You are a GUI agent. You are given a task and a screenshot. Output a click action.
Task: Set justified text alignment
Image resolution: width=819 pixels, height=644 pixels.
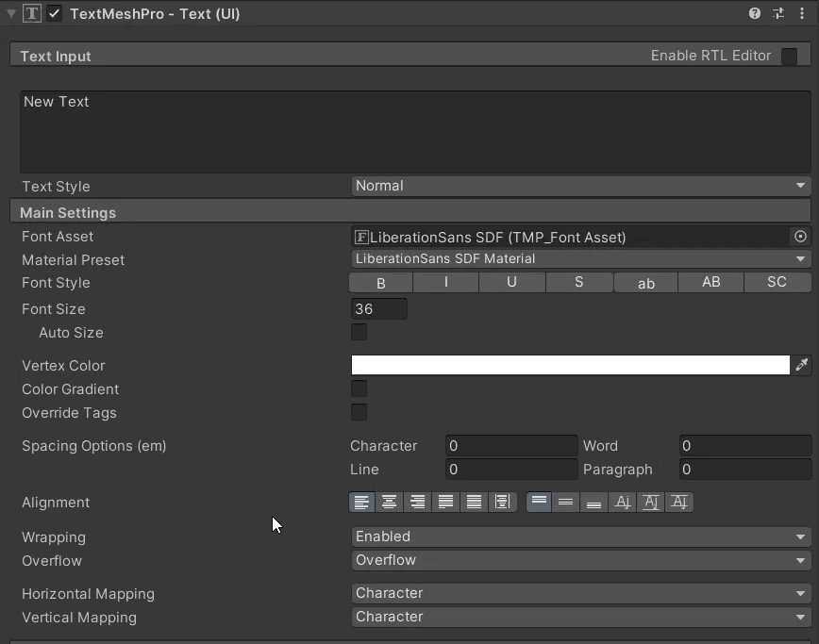point(445,502)
